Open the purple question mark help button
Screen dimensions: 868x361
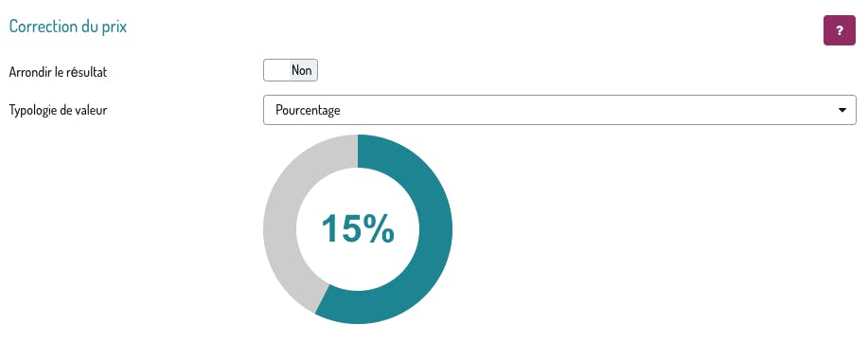(840, 31)
